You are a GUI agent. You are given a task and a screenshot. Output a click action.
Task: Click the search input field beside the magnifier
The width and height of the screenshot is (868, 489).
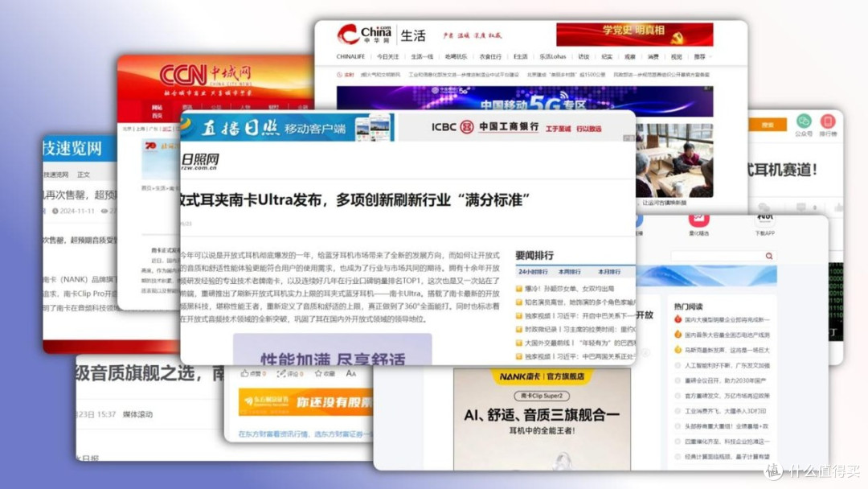click(x=718, y=256)
